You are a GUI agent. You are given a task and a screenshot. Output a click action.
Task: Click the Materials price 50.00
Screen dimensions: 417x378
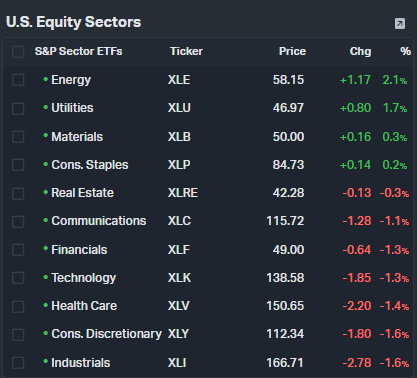288,137
